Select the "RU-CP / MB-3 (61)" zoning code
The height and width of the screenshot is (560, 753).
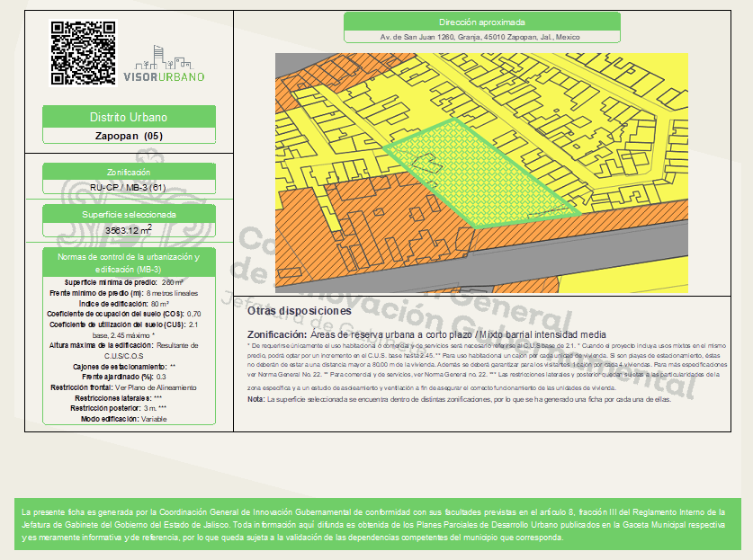coord(129,187)
